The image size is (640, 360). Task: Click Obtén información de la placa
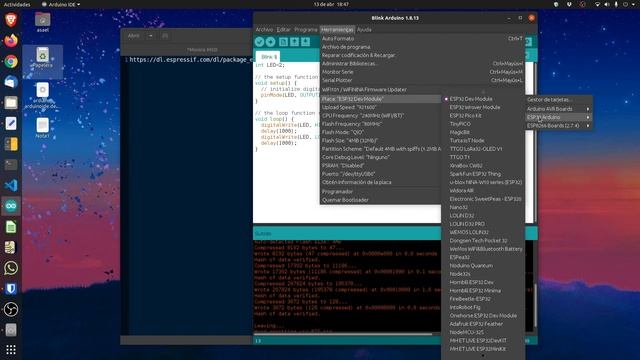pyautogui.click(x=380, y=182)
